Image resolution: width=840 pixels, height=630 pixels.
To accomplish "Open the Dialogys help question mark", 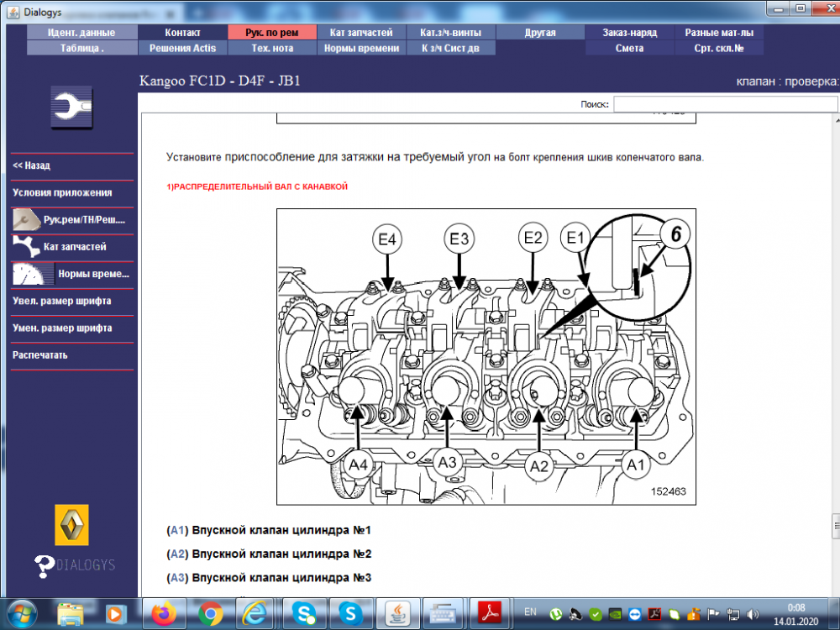I will [x=44, y=565].
